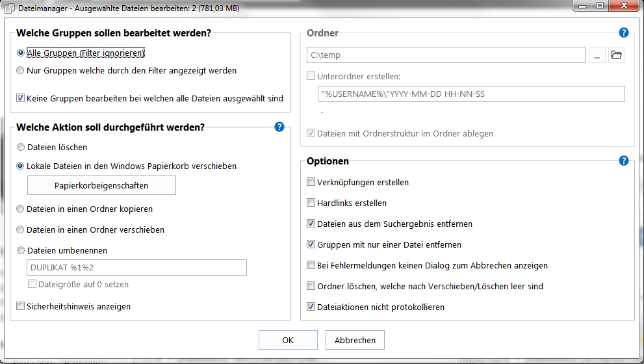Enable 'Hardlinks erstellen' option

311,203
